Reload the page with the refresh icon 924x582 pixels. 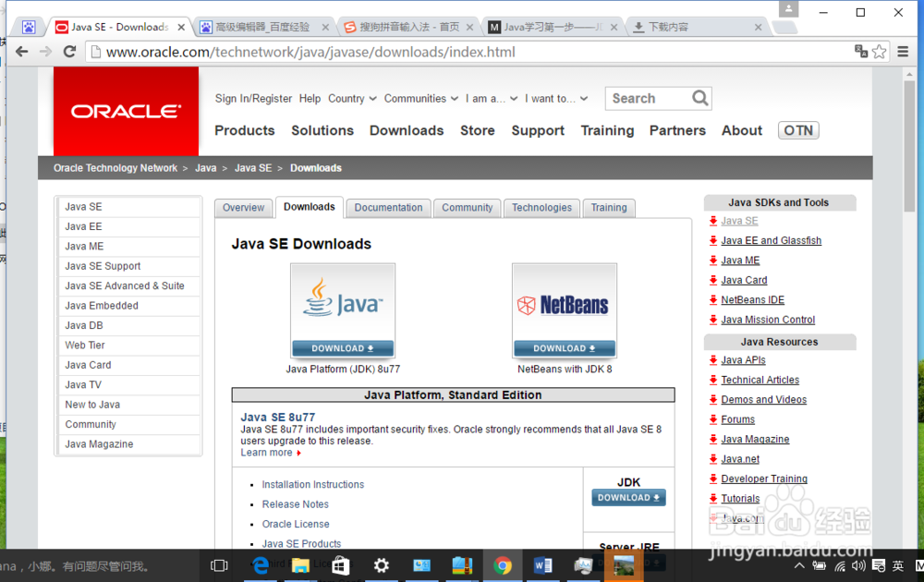(x=69, y=52)
